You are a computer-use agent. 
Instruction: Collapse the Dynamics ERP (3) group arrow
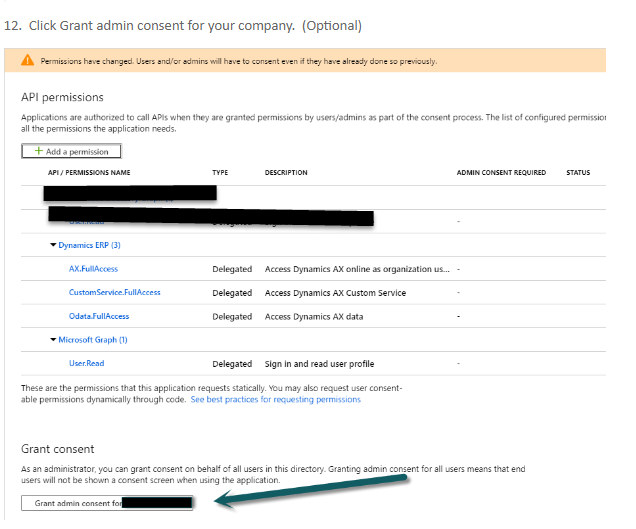pos(53,245)
